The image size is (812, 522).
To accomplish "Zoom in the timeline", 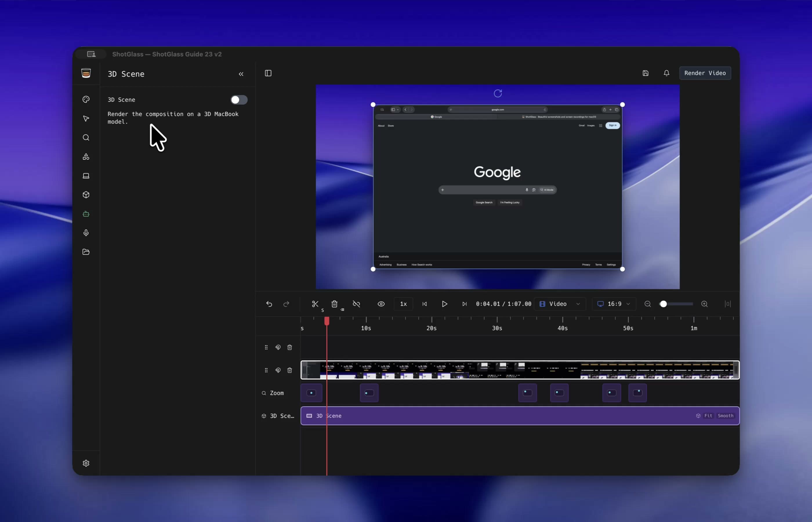I will click(x=704, y=304).
